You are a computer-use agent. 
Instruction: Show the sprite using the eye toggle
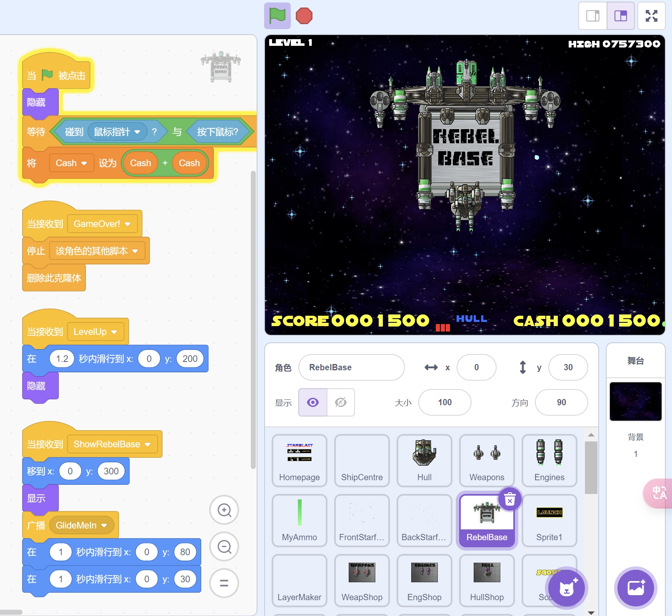coord(313,402)
